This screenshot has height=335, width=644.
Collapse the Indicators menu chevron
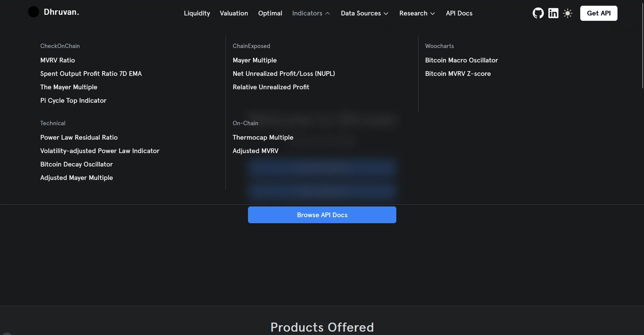[327, 13]
